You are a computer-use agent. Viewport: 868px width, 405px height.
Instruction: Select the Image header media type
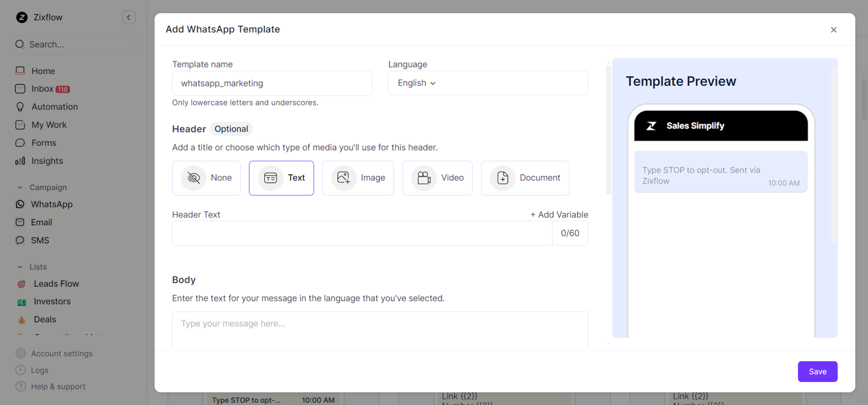358,178
